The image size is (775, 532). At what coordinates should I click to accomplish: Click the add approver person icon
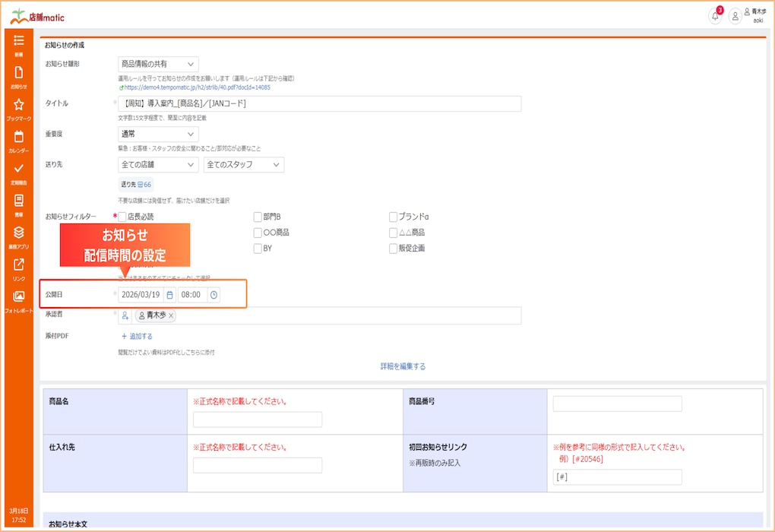click(x=125, y=315)
